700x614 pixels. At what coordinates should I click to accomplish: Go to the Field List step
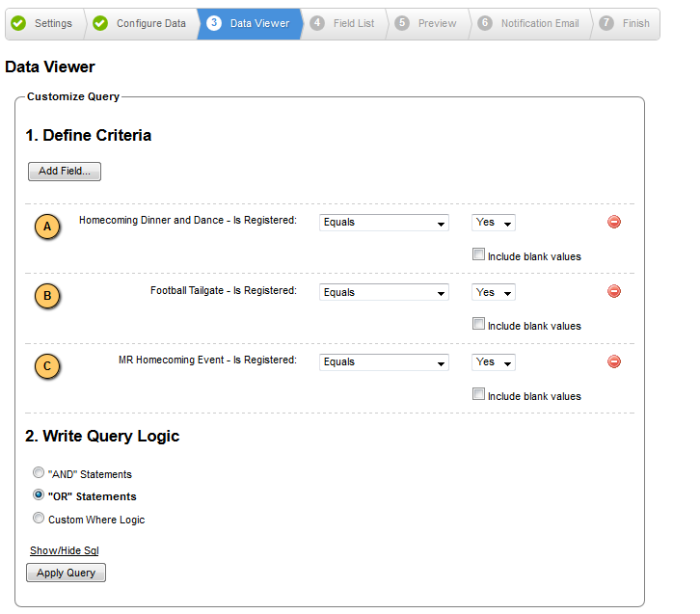pos(343,23)
